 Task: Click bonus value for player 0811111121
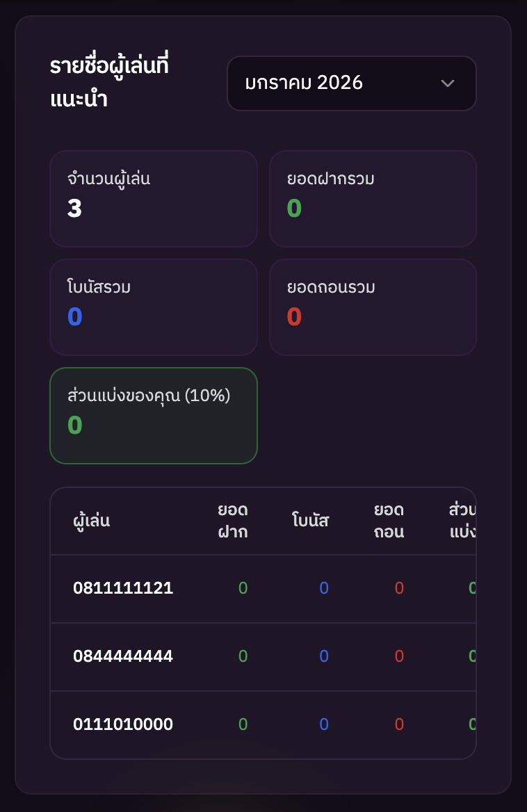pos(323,589)
